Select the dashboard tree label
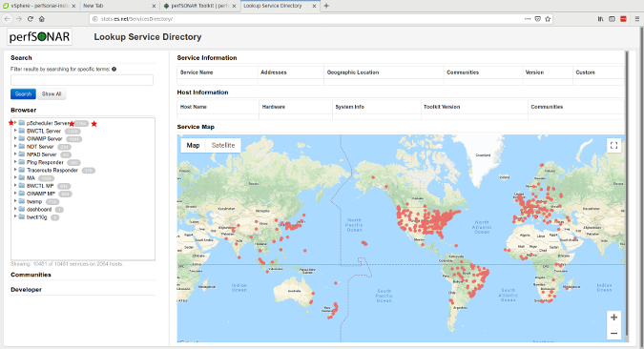The image size is (644, 349). click(x=39, y=209)
